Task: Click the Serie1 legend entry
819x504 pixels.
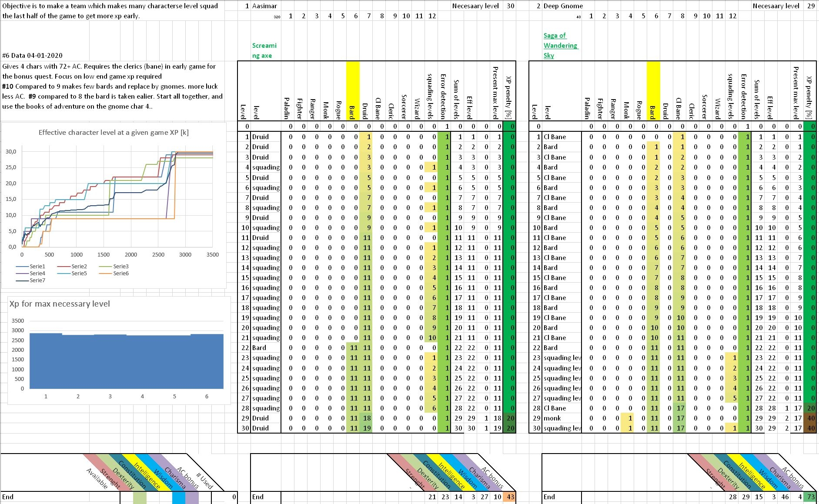Action: [x=30, y=266]
